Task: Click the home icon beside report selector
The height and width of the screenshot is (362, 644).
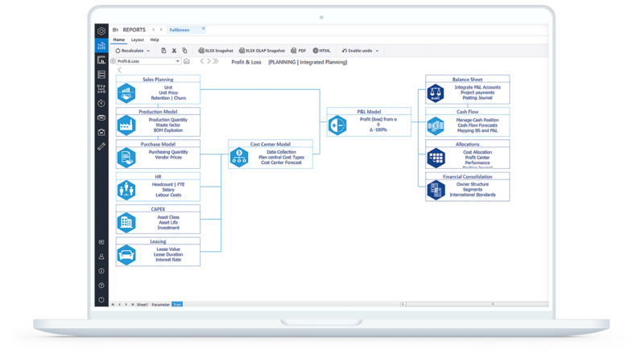Action: (x=187, y=61)
